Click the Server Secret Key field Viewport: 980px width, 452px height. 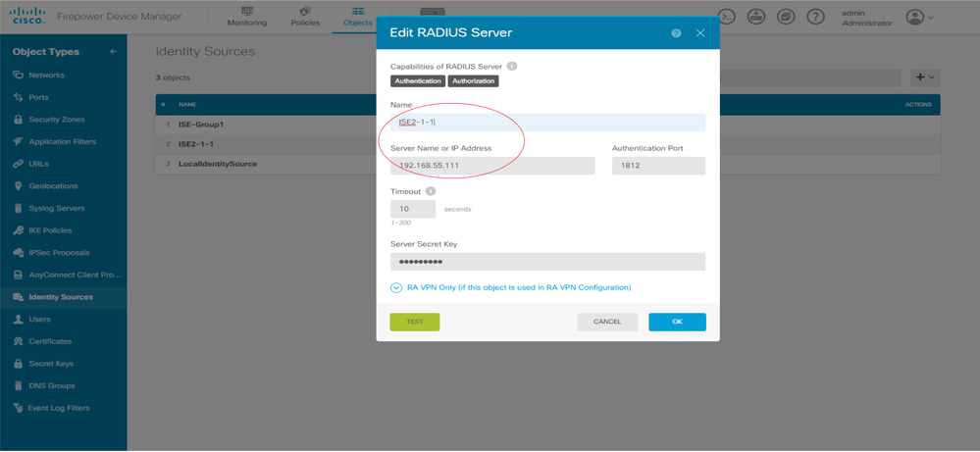pyautogui.click(x=548, y=262)
